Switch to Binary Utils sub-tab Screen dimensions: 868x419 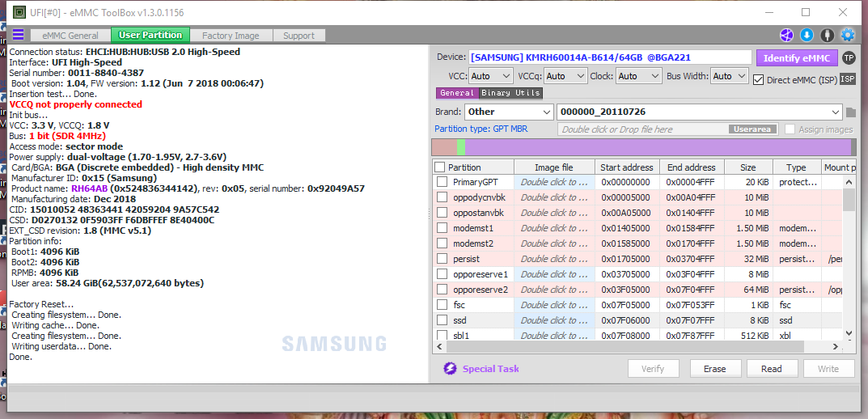pyautogui.click(x=511, y=93)
